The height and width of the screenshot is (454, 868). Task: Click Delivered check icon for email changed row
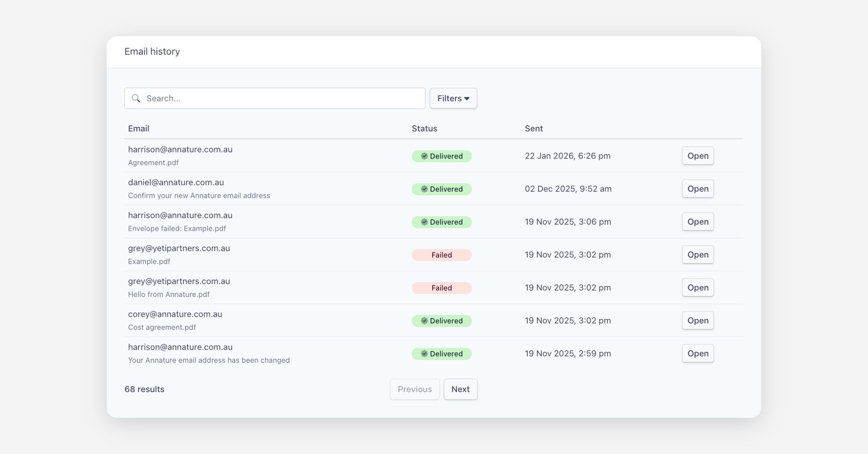[x=424, y=354]
